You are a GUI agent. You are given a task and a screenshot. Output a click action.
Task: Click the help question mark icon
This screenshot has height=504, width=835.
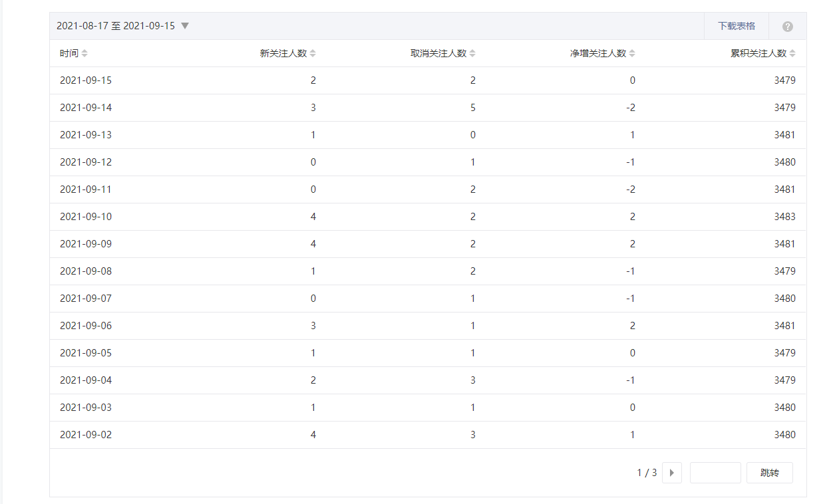tap(787, 27)
